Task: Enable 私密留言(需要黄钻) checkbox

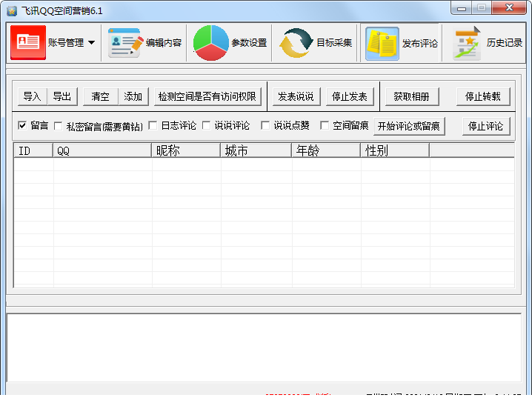Action: coord(59,126)
